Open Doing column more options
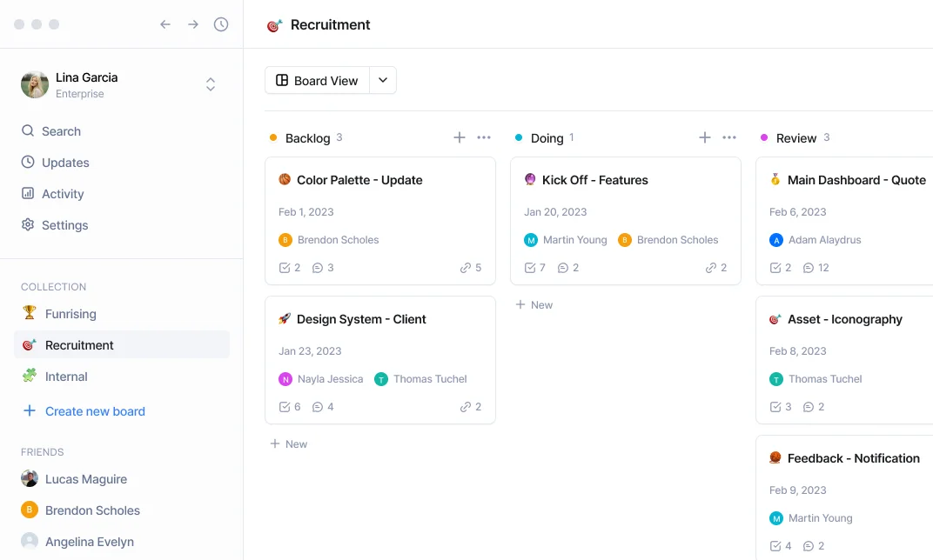Viewport: 933px width, 560px height. pos(729,137)
